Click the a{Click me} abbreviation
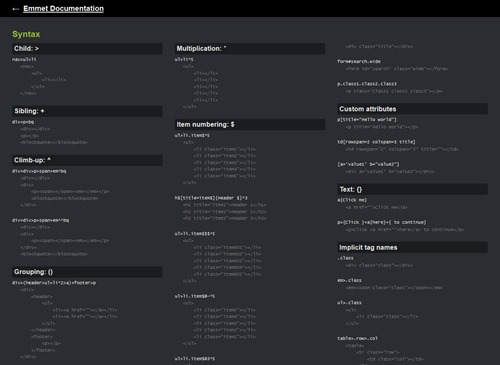This screenshot has height=365, width=500. click(x=352, y=200)
